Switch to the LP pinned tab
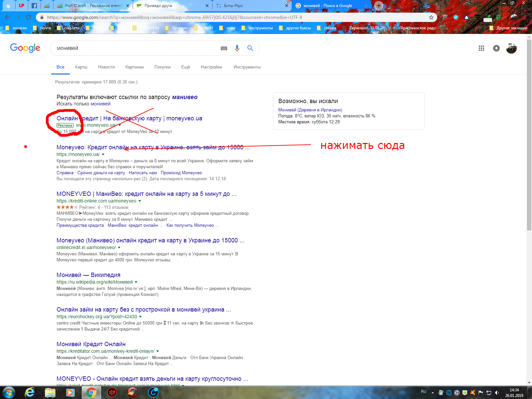This screenshot has width=532, height=399. click(21, 6)
